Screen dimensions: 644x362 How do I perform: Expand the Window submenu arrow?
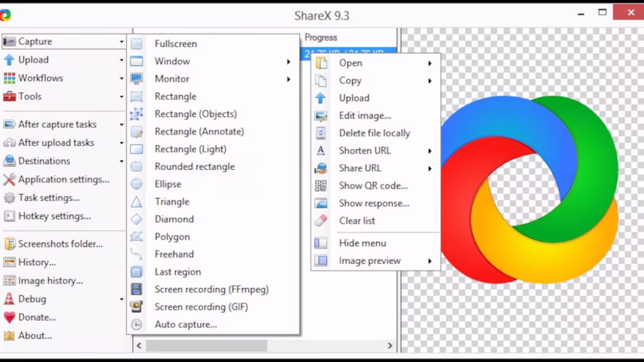(x=289, y=62)
